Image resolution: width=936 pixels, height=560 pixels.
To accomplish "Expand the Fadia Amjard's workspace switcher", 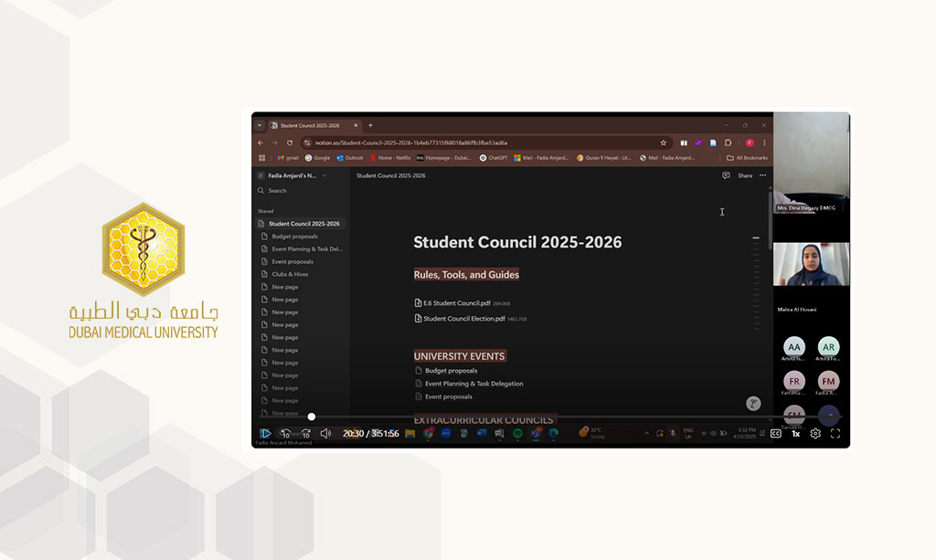I will pos(292,176).
